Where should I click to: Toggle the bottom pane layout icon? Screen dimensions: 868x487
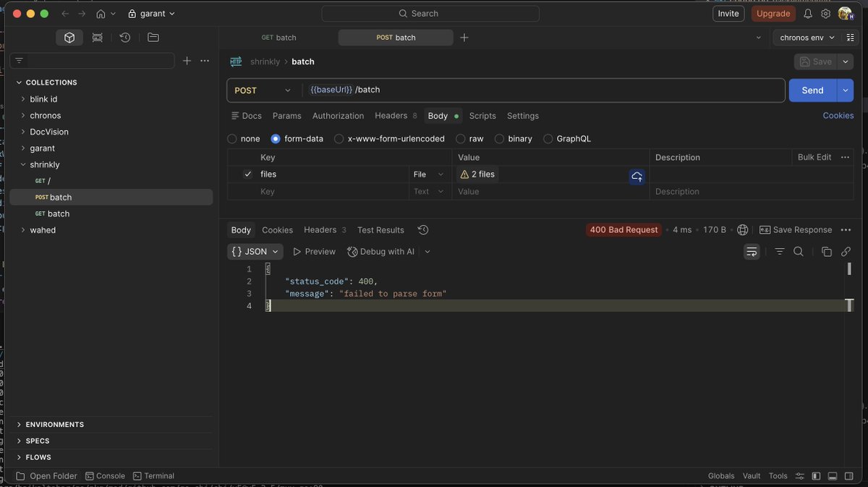click(833, 476)
